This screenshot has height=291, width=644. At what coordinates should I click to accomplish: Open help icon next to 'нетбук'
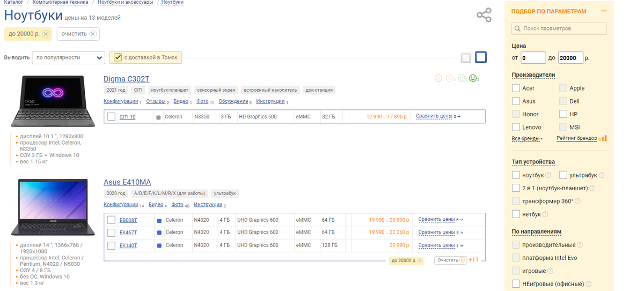coord(545,214)
